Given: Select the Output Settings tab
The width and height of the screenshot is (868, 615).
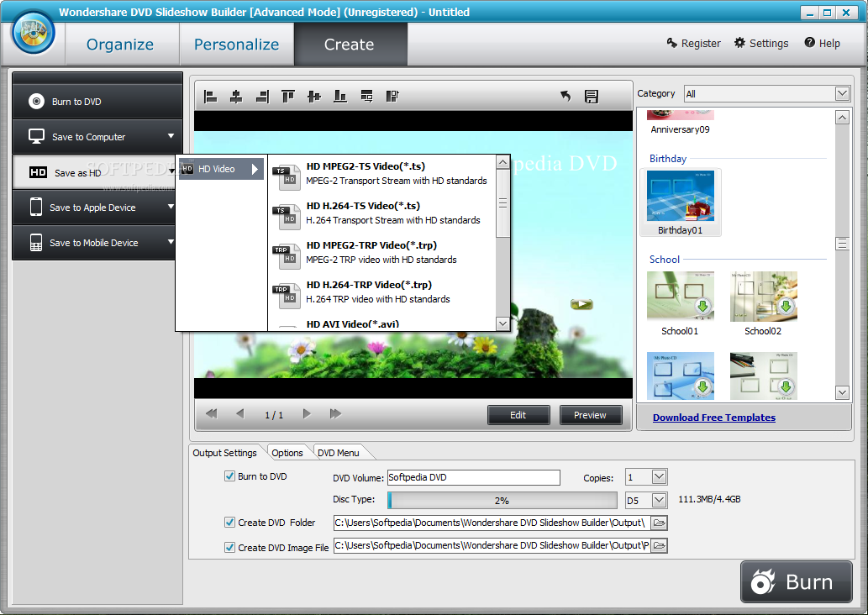Looking at the screenshot, I should pos(224,453).
